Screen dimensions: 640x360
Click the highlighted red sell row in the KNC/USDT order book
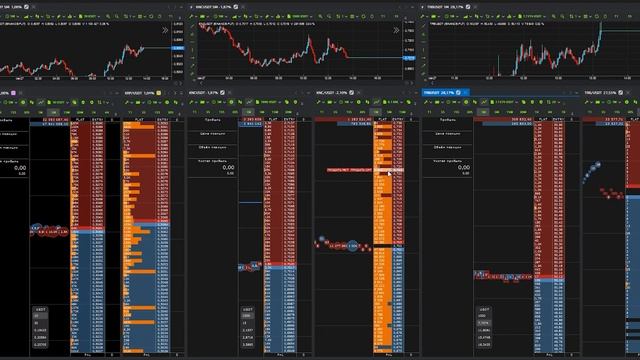point(365,170)
